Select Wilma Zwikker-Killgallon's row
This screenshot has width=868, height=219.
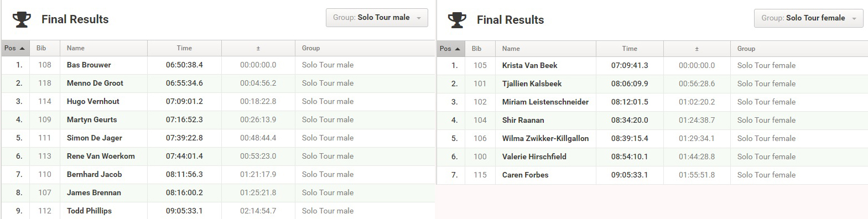coord(652,138)
